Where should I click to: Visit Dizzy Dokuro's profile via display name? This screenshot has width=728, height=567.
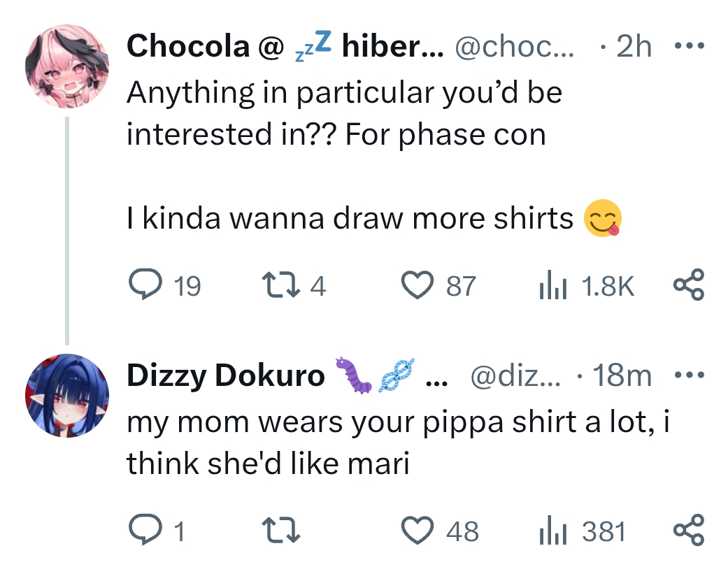pyautogui.click(x=225, y=376)
